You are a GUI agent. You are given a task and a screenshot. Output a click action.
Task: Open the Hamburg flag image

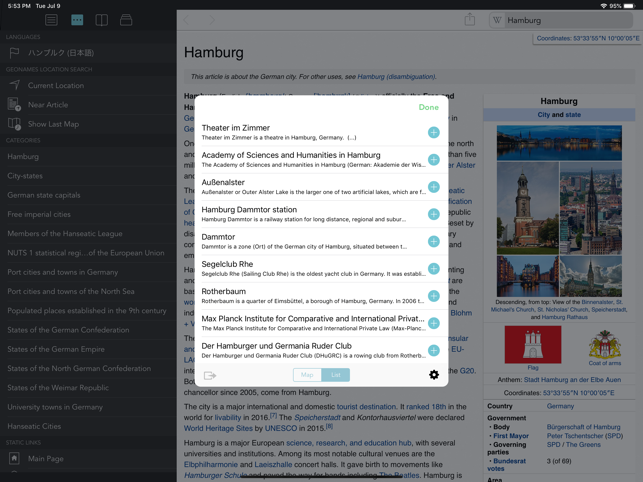click(533, 345)
